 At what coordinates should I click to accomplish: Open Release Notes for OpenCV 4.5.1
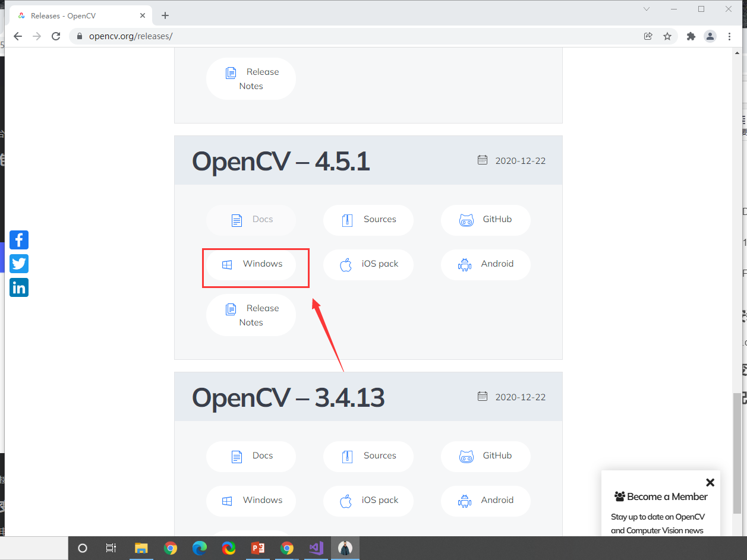tap(251, 315)
